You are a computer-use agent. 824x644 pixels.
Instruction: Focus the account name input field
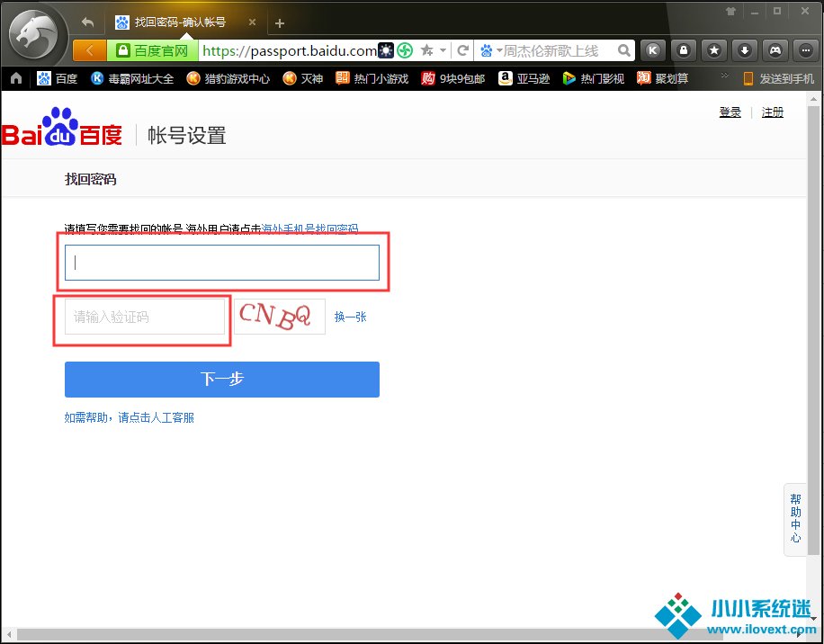click(221, 263)
